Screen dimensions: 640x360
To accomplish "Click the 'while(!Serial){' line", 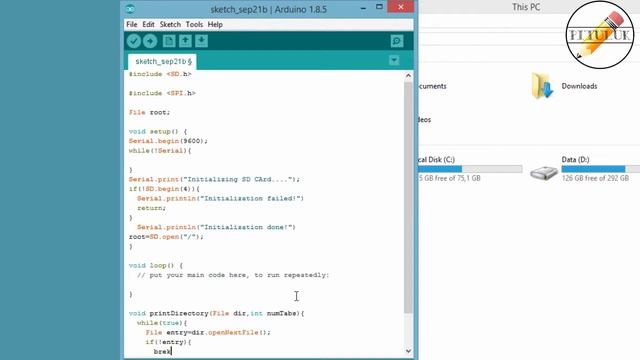I will coord(160,151).
